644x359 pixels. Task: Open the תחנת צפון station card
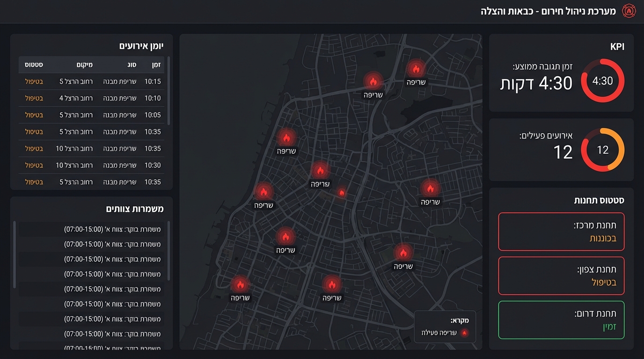click(x=561, y=276)
